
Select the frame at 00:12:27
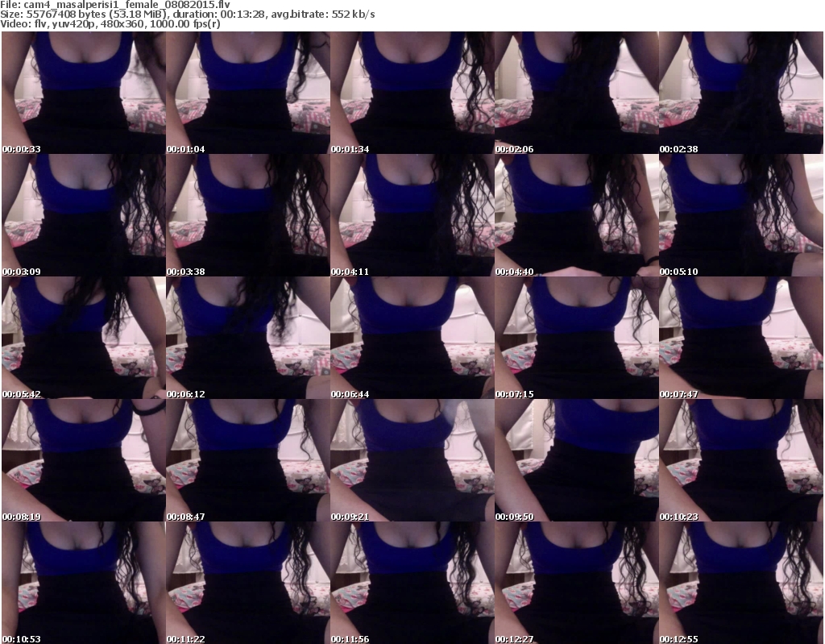[577, 583]
